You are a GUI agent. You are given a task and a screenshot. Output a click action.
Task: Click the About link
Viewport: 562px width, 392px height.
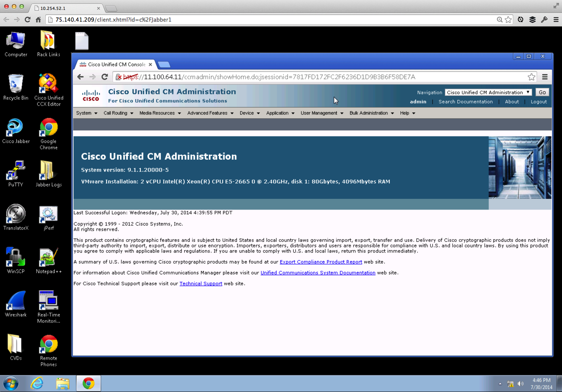pos(512,102)
